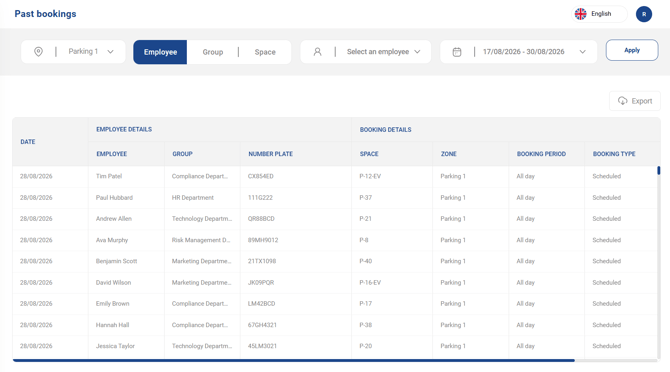Screen dimensions: 670x372
Task: Click the BOOKING PERIOD column header
Action: click(x=541, y=154)
